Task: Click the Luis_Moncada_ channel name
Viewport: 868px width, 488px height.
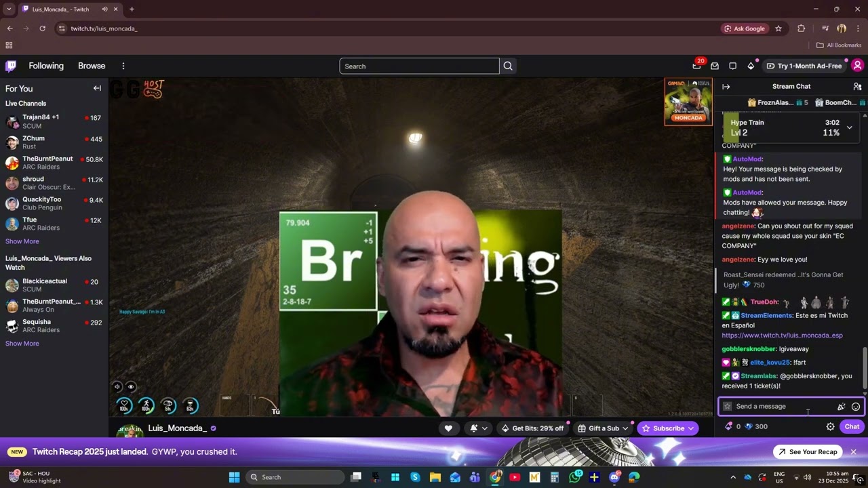Action: click(x=177, y=428)
